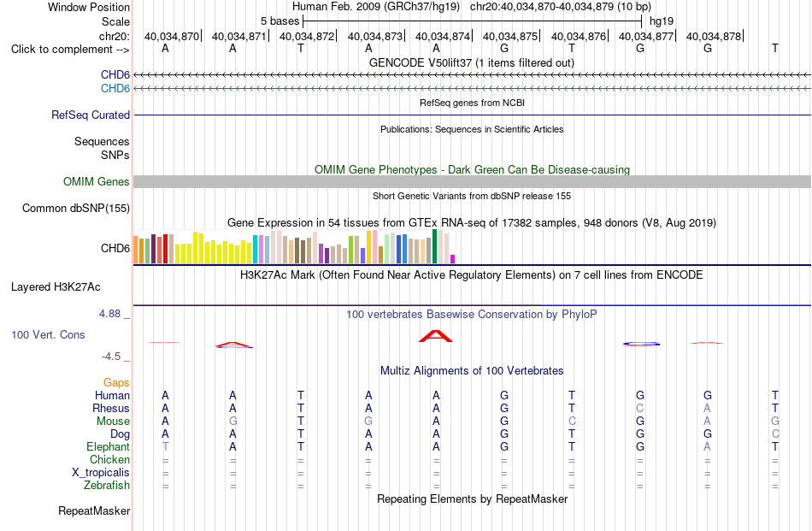Select the Dog alignment row label
Screen dimensions: 812x531
pos(120,434)
